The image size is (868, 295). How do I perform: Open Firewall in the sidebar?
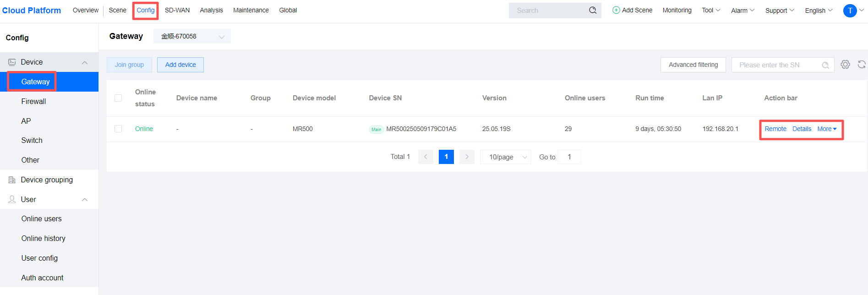(33, 101)
